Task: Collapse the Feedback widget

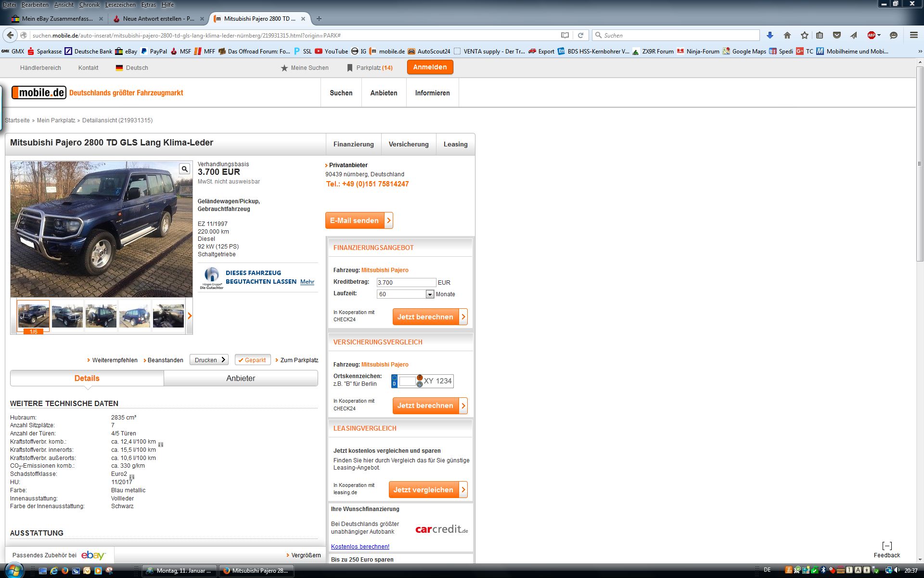Action: tap(886, 546)
